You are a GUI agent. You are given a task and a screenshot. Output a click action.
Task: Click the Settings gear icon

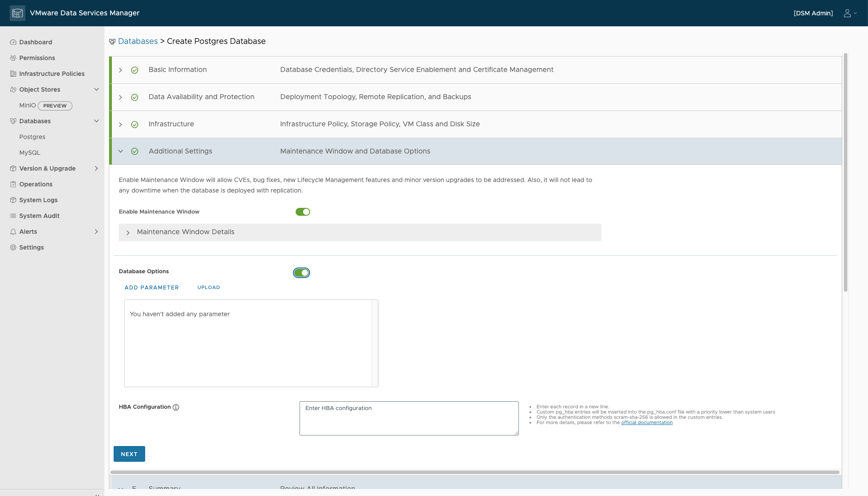13,247
